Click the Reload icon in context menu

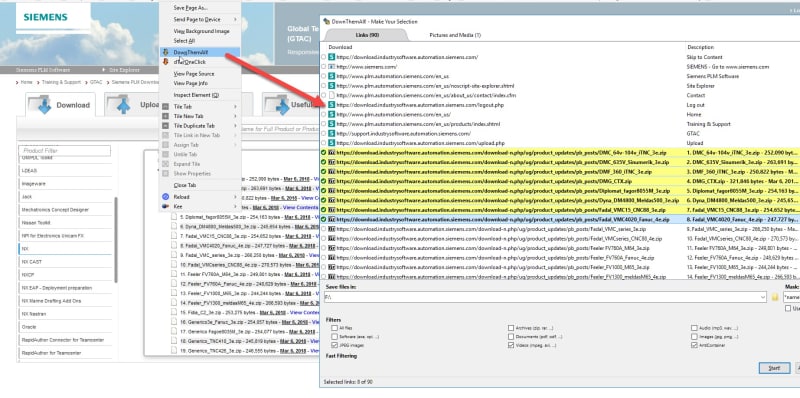tap(165, 196)
